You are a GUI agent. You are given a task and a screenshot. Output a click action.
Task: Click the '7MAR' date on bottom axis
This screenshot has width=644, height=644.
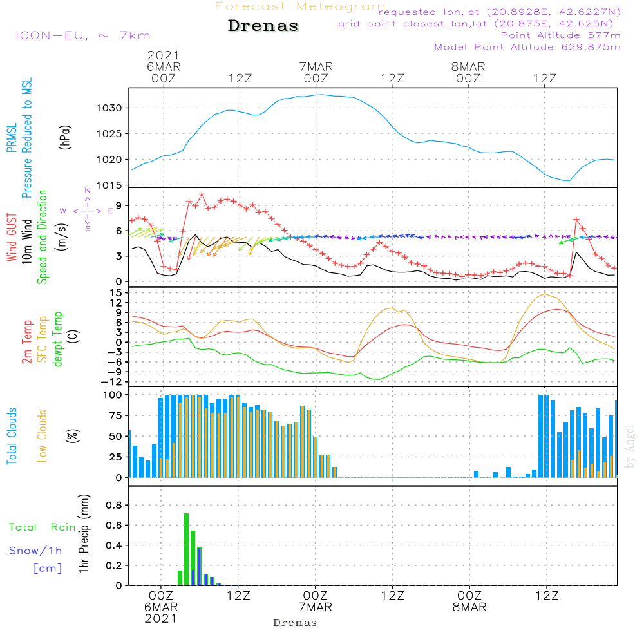(315, 607)
